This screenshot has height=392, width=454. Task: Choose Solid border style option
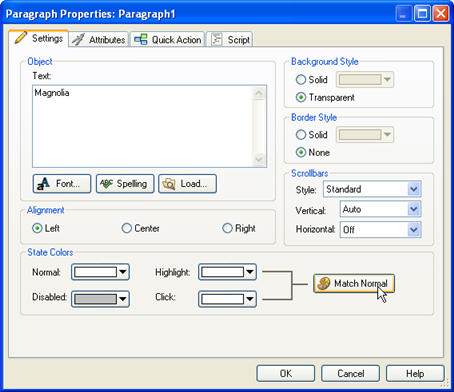pos(301,135)
